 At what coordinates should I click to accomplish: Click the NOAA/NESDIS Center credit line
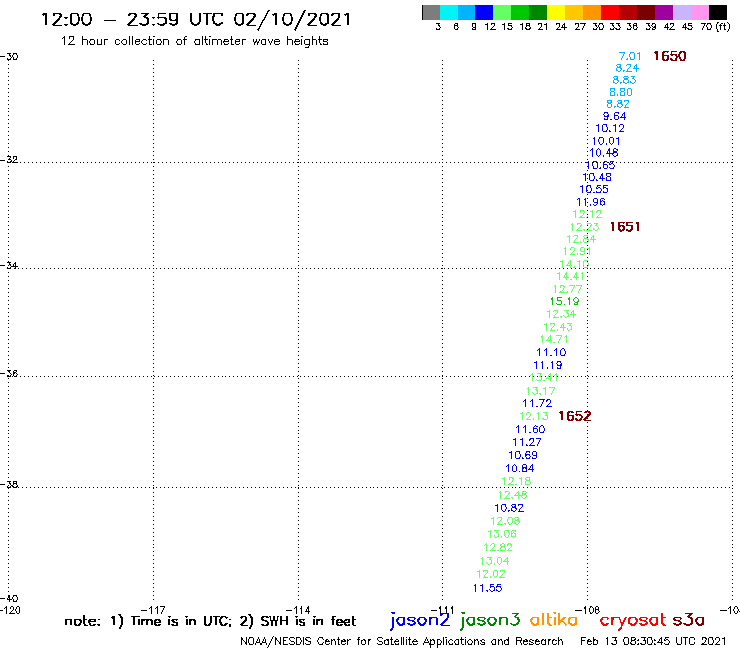point(402,641)
